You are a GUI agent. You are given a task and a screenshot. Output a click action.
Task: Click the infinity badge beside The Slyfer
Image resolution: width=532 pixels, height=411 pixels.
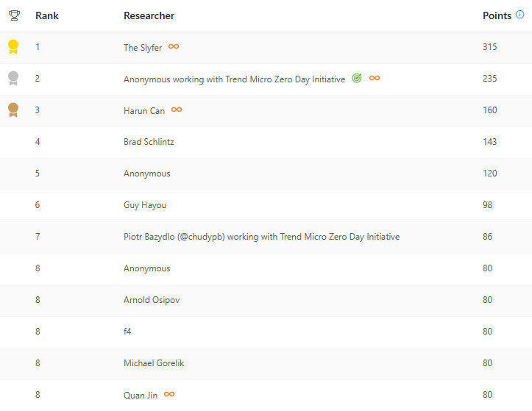(174, 47)
